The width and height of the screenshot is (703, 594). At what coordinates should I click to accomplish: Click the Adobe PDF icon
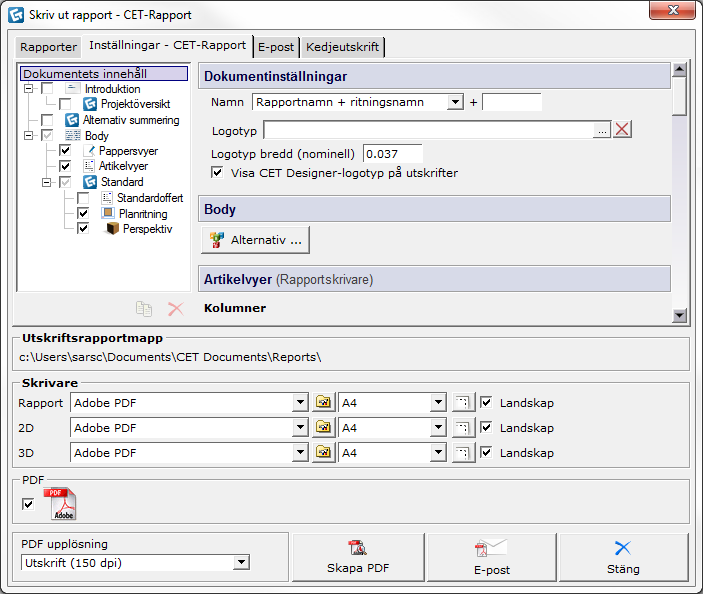[63, 504]
